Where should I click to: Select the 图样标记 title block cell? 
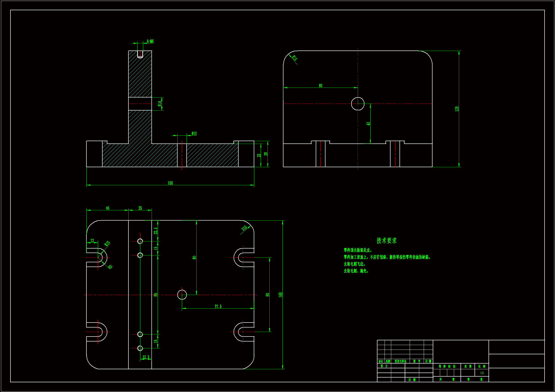click(447, 366)
